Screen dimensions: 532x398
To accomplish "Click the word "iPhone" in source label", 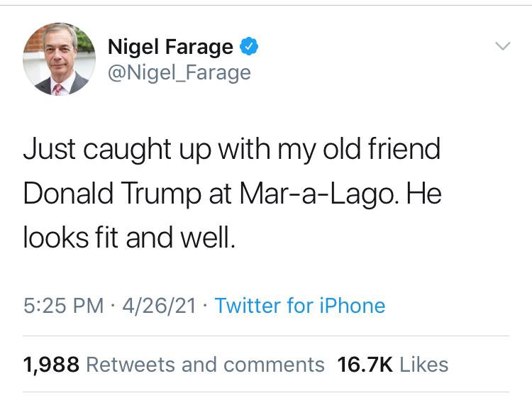I will (352, 306).
